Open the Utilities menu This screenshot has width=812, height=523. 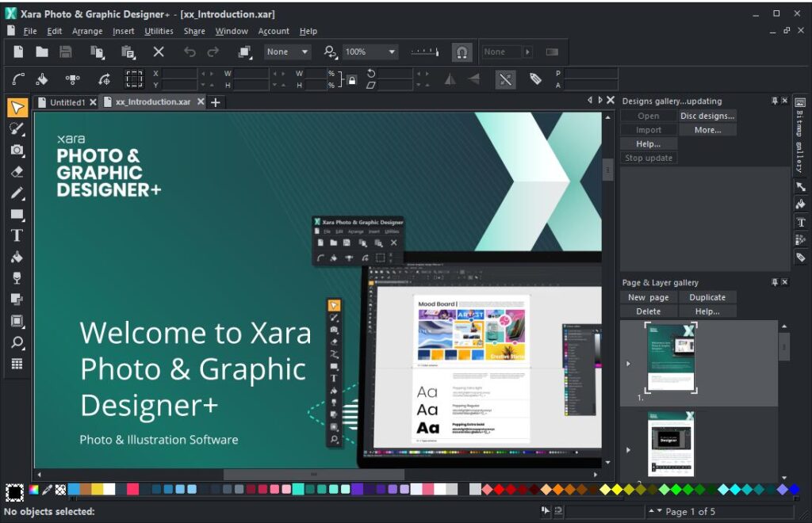point(158,31)
